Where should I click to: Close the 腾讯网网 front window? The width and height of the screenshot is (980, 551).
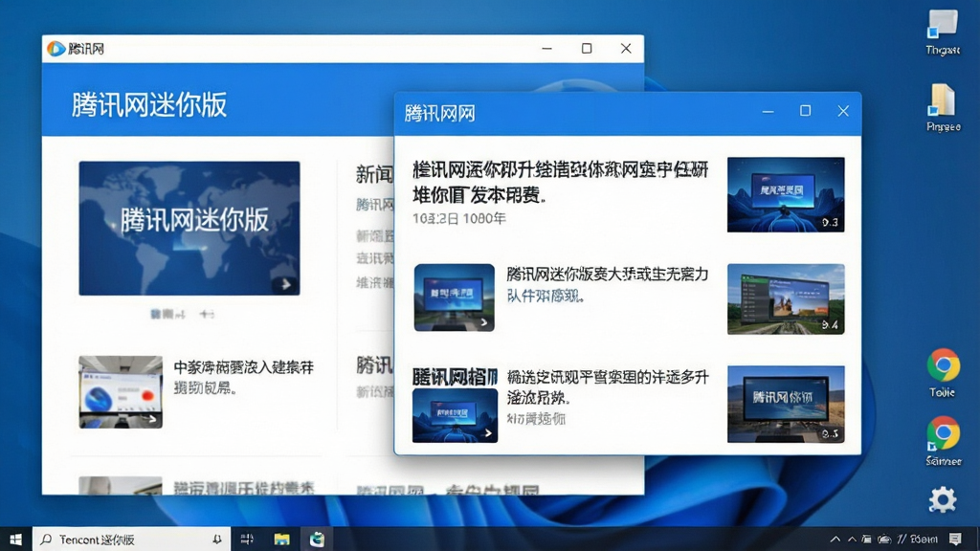point(843,111)
